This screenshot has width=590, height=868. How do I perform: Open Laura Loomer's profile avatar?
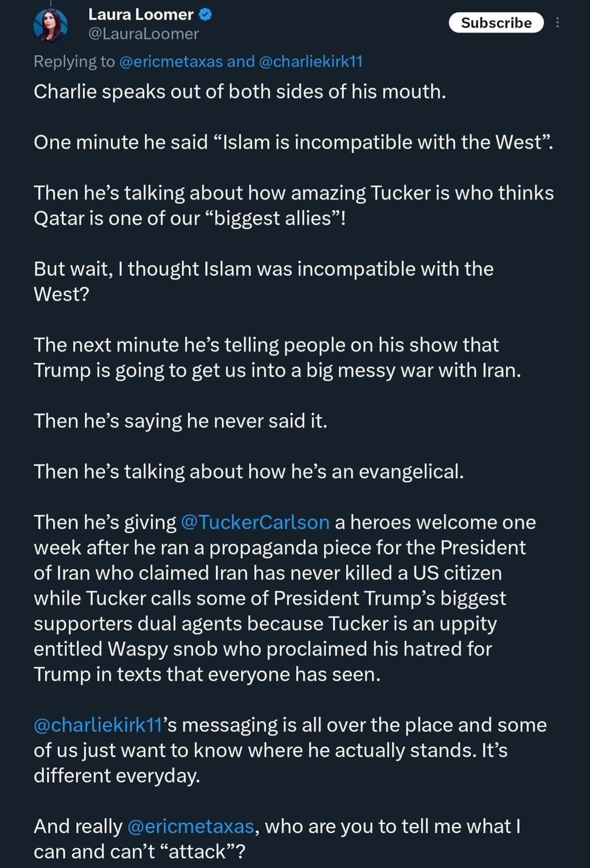click(x=51, y=25)
